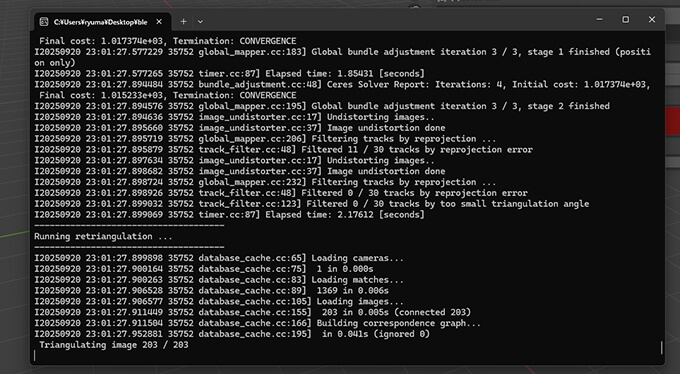Click 'Filtered 11 / 30 tracks by reprojection error'

click(x=417, y=150)
